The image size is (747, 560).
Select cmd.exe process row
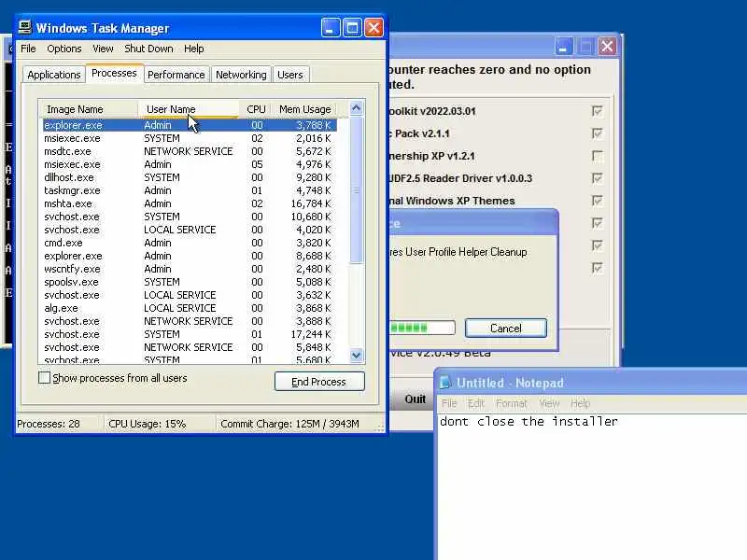pos(188,243)
